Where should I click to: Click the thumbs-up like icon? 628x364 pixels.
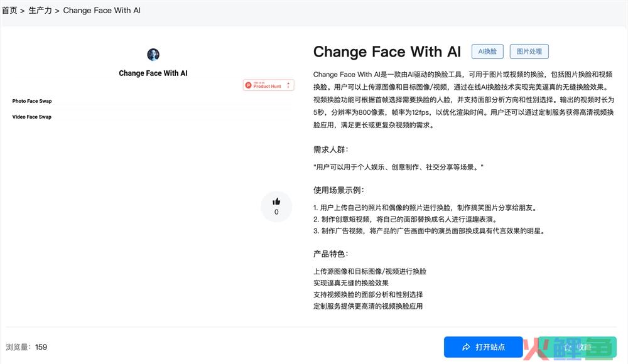click(x=276, y=201)
